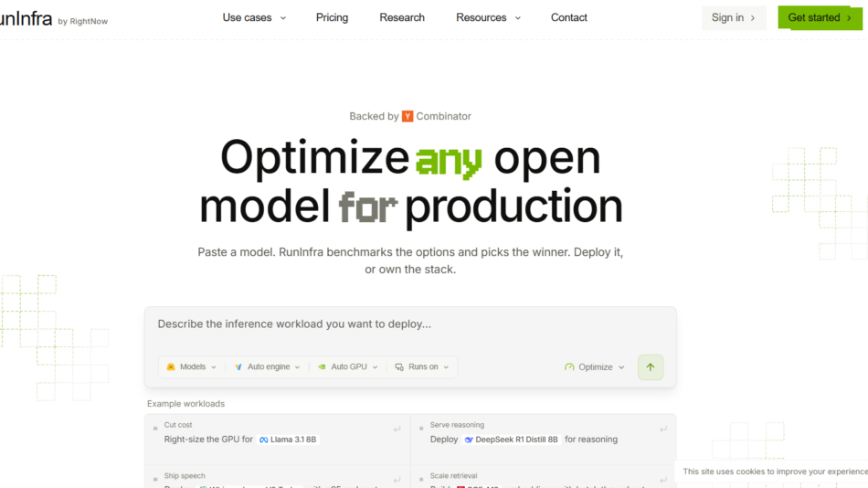Open the Models dropdown

coord(192,366)
